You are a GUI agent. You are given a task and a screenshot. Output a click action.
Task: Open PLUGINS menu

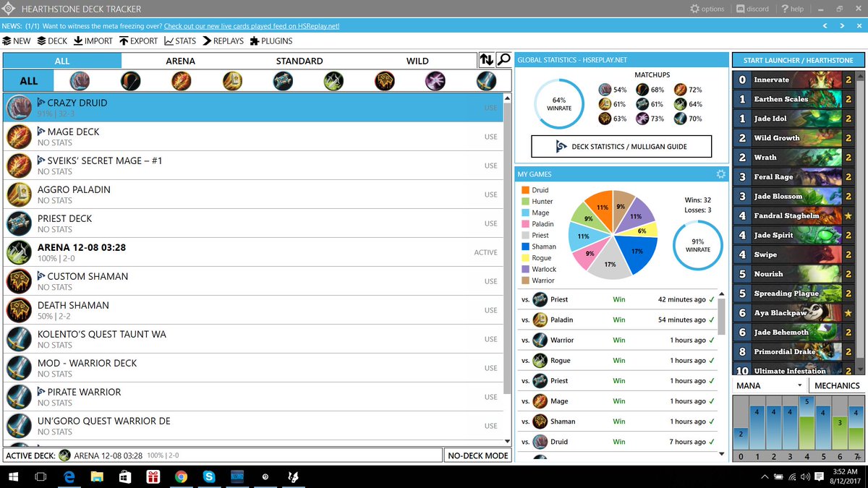pos(271,41)
